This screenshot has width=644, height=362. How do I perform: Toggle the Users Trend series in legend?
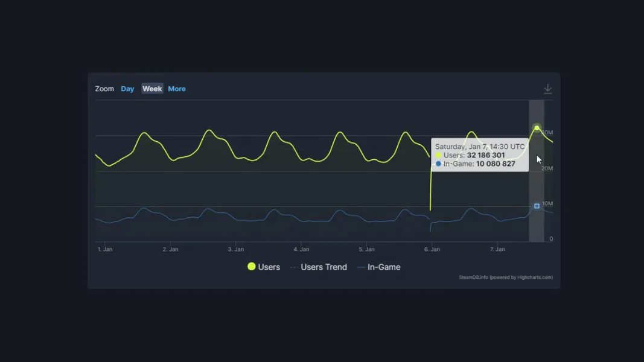[x=319, y=267]
